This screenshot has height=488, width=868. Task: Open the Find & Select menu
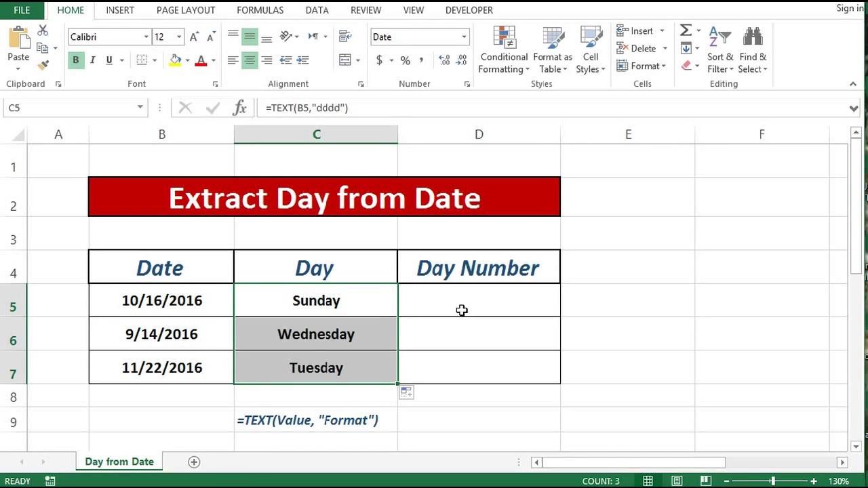[x=753, y=50]
